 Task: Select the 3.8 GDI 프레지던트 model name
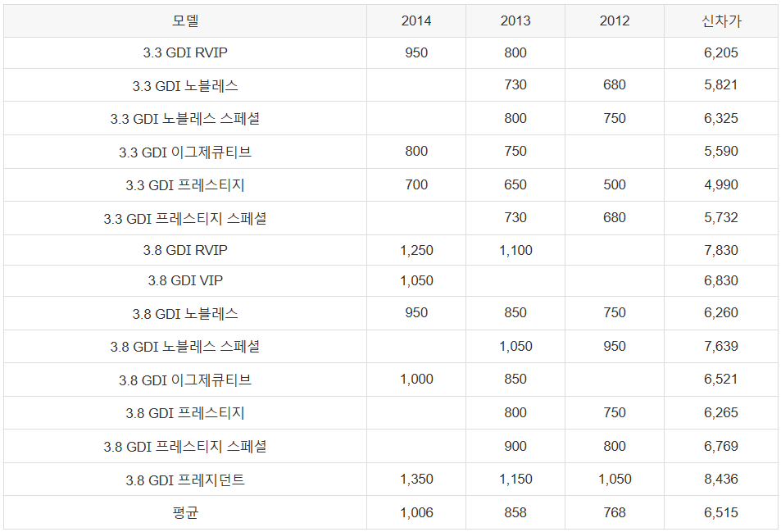tap(184, 480)
